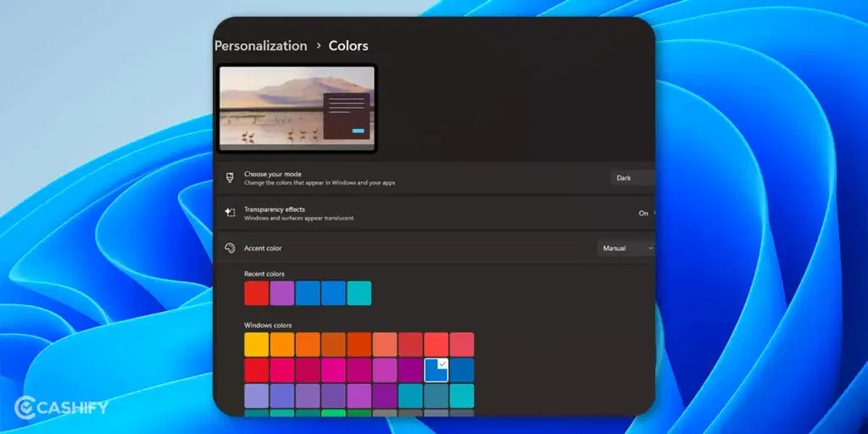868x434 pixels.
Task: Click the paintbrush icon beside Choose your mode
Action: (x=230, y=178)
